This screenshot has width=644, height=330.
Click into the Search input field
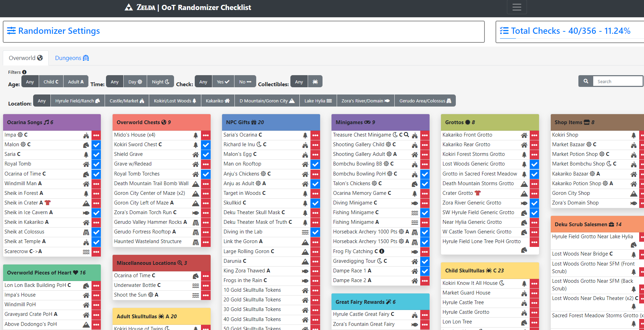(x=617, y=81)
